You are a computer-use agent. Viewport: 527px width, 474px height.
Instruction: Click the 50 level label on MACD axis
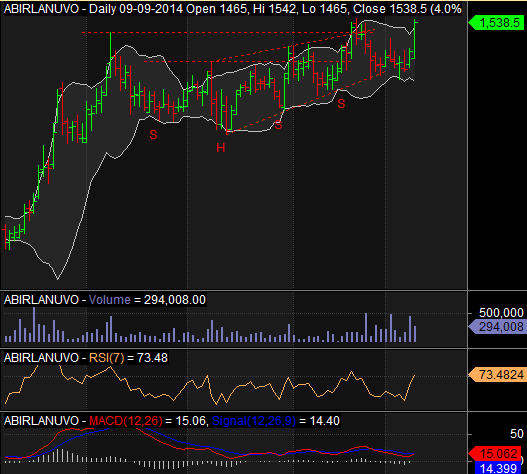[517, 434]
